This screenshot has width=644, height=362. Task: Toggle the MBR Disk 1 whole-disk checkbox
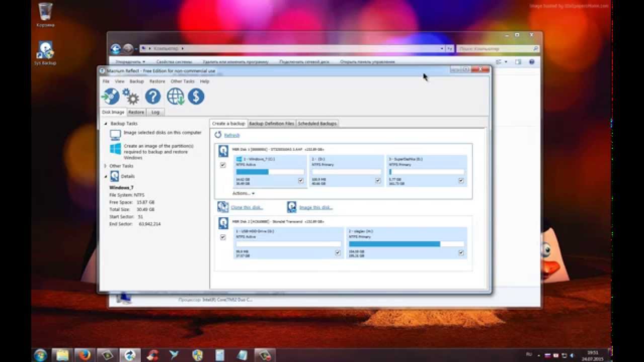pyautogui.click(x=223, y=165)
